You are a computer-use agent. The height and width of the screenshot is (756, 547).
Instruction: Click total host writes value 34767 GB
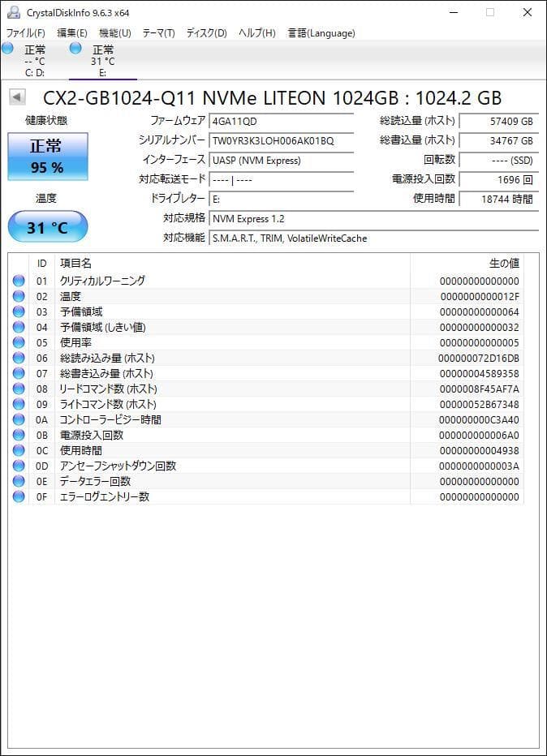(x=499, y=141)
